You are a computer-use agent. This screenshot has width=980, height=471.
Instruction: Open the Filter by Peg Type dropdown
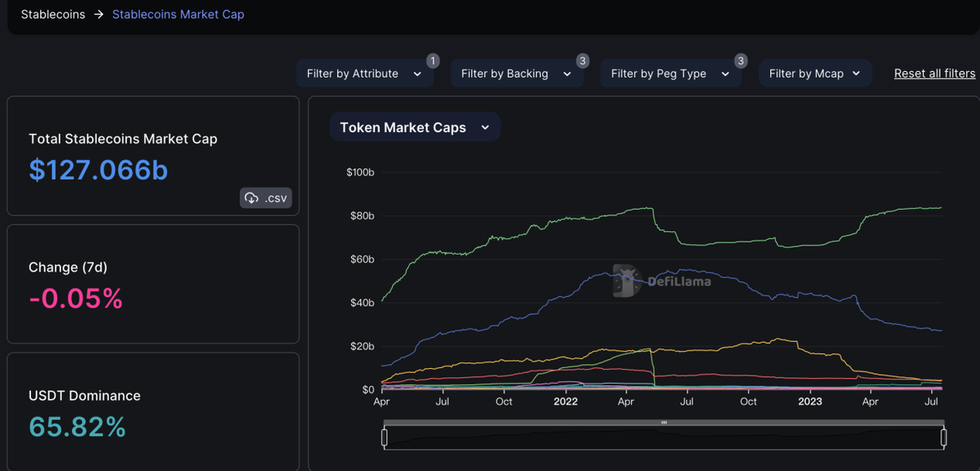coord(670,73)
